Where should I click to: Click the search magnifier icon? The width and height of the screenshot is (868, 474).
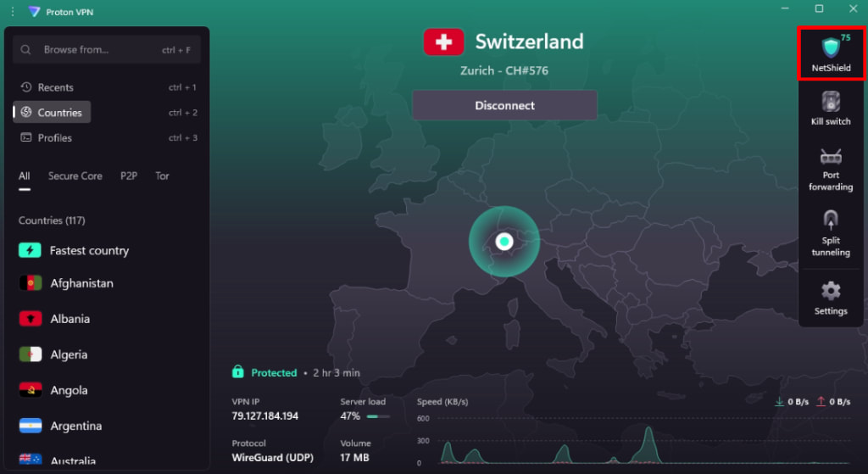tap(25, 50)
